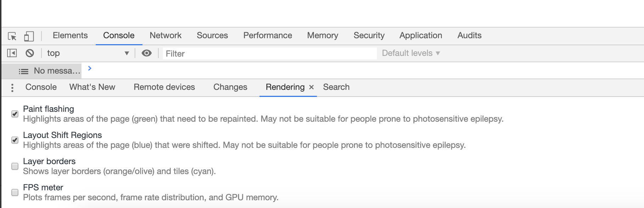Activate the inspect element picker icon
Viewport: 644px width, 208px height.
pyautogui.click(x=12, y=36)
